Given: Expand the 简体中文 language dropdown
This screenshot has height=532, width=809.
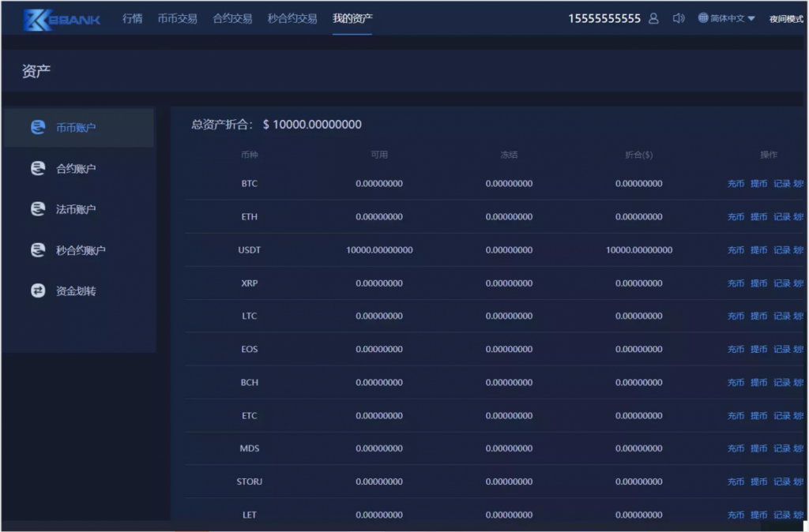Looking at the screenshot, I should tap(732, 18).
